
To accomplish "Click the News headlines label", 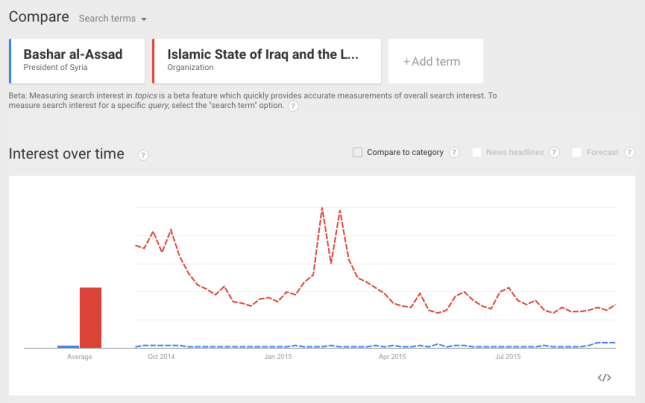I will pos(515,153).
